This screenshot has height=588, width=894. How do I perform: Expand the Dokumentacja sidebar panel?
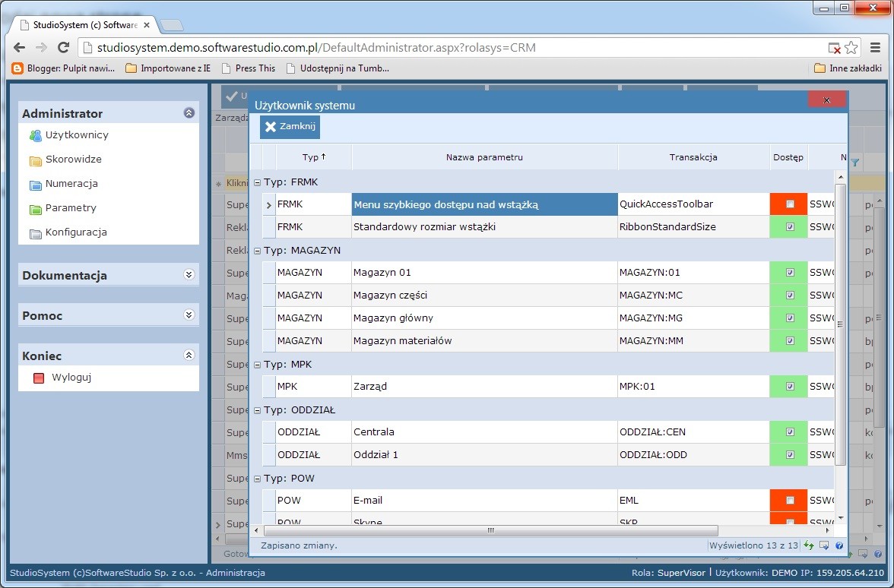click(189, 275)
